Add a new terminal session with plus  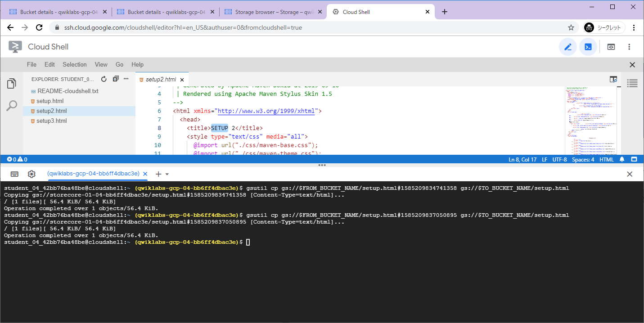158,174
